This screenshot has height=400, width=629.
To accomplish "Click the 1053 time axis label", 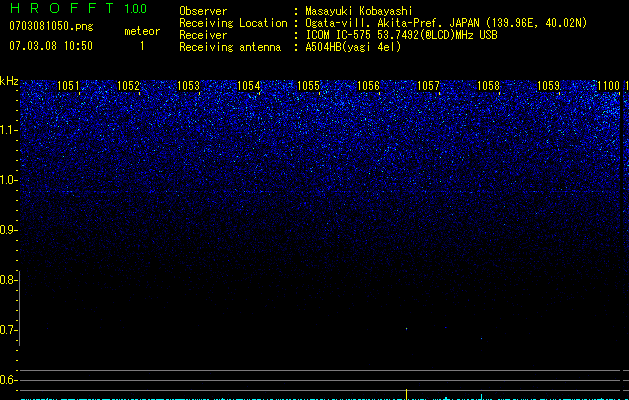I will [x=188, y=86].
